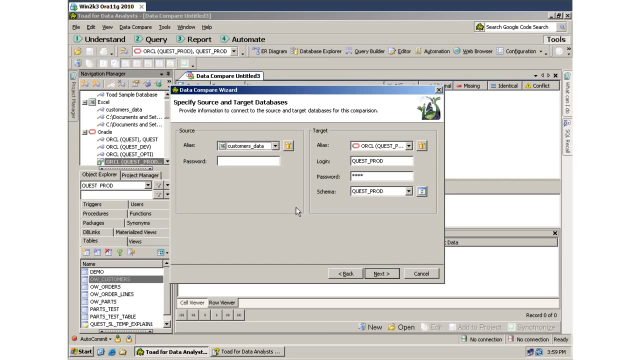Select OW_ORDERS table
This screenshot has height=360, width=640.
point(105,287)
